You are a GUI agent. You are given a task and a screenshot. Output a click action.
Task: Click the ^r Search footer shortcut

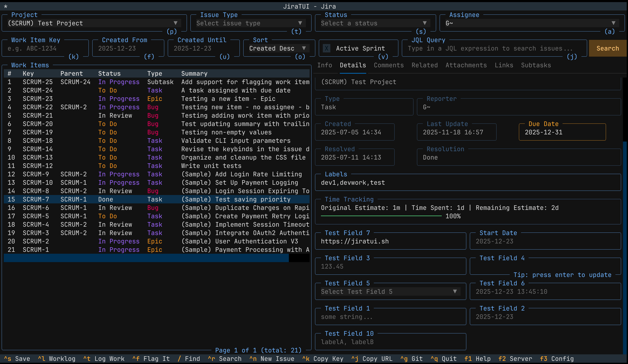click(224, 359)
